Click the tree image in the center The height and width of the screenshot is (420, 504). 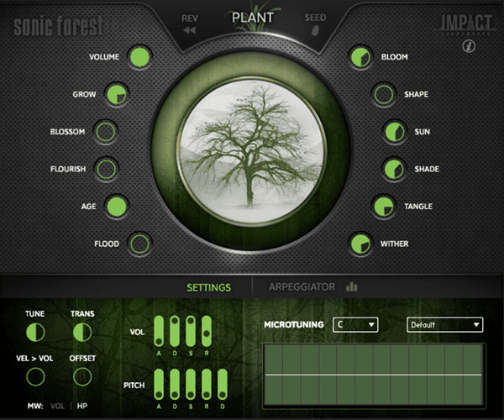tap(252, 151)
